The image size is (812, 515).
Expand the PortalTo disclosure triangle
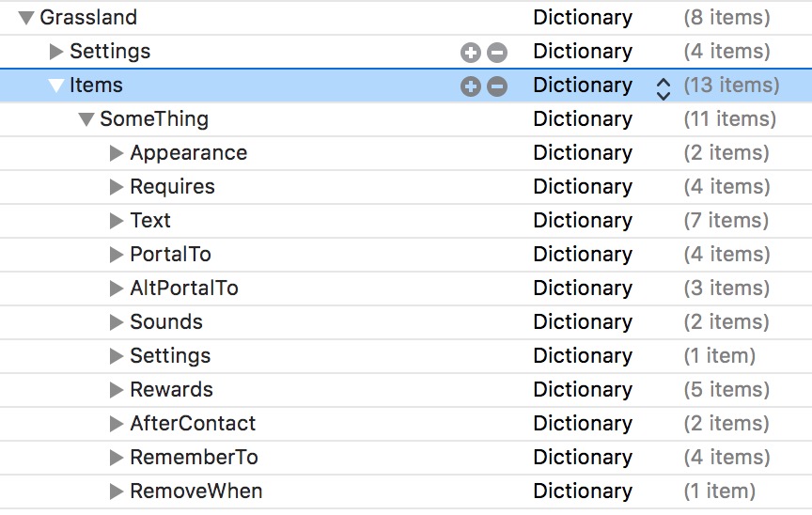point(117,255)
